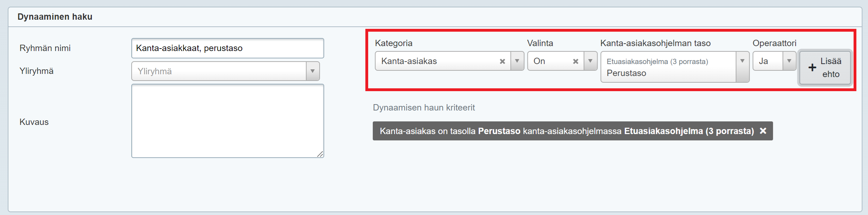Remove the Perustaso criterion tag
This screenshot has height=215, width=868.
tap(763, 131)
